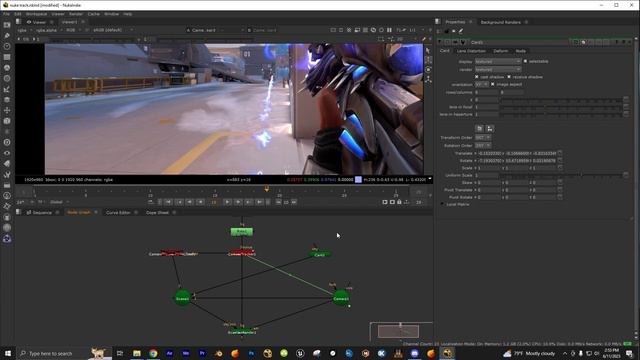Open Chrome from the Windows taskbar
Image resolution: width=640 pixels, height=360 pixels.
coord(153,353)
